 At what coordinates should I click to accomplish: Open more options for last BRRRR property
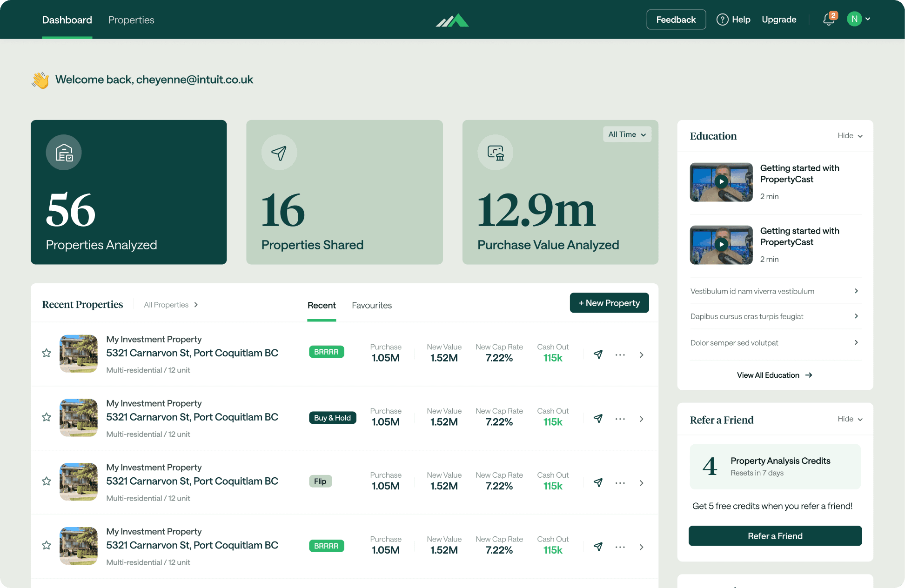pyautogui.click(x=620, y=548)
